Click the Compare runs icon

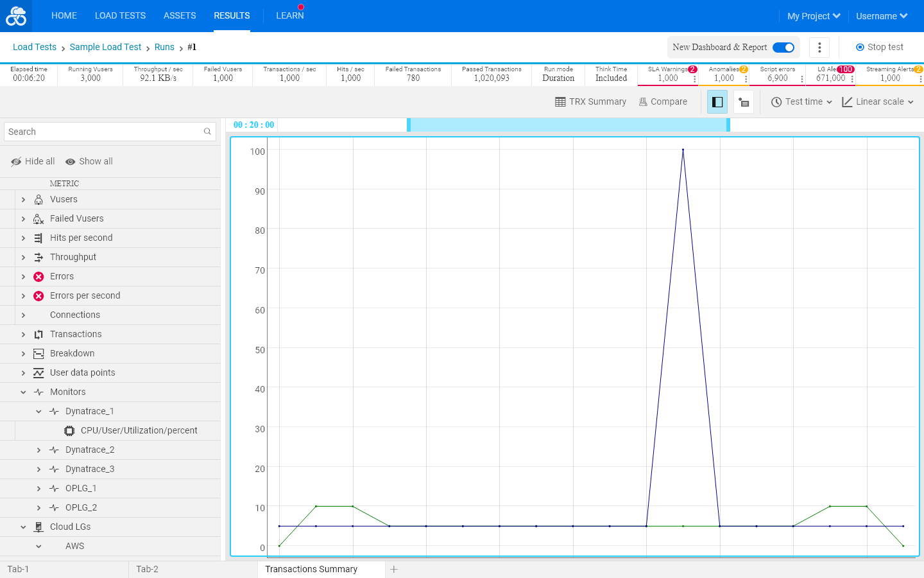[x=643, y=102]
